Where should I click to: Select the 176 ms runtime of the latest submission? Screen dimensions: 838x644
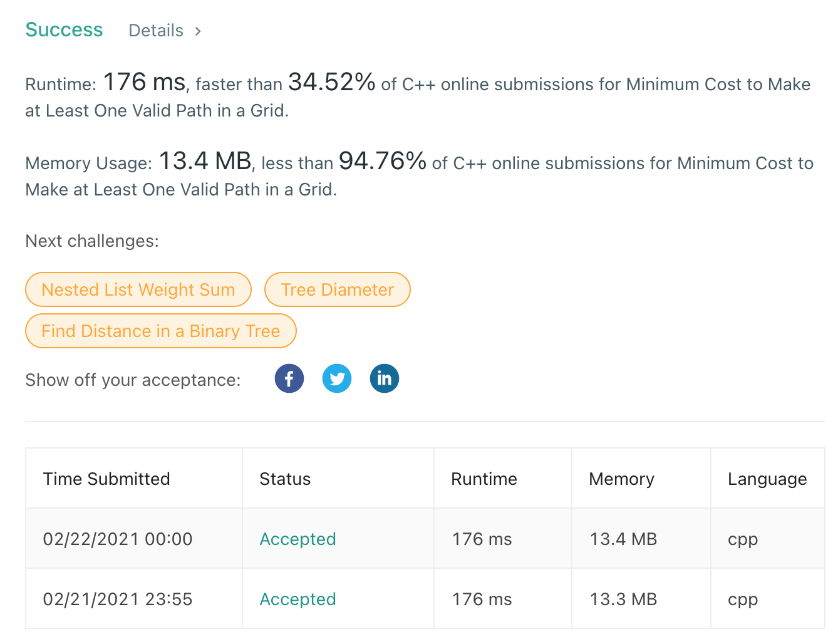481,539
